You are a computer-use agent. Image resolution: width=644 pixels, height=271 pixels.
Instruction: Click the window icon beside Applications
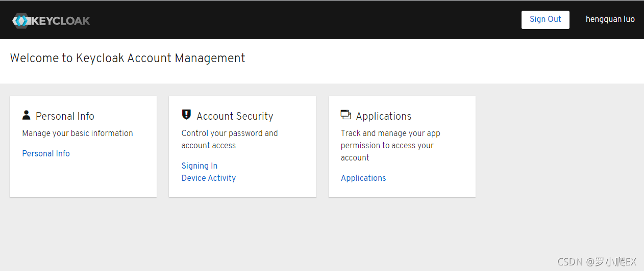[x=345, y=115]
